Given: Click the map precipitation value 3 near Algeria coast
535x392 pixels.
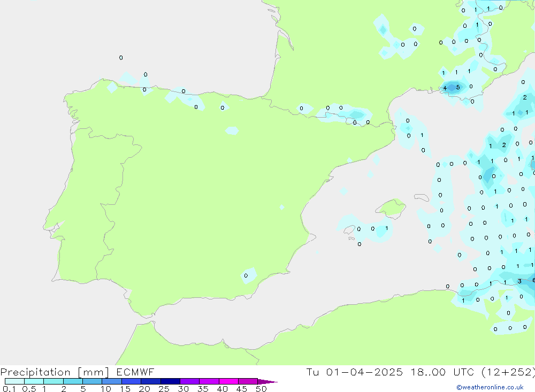Looking at the screenshot, I should 519,281.
